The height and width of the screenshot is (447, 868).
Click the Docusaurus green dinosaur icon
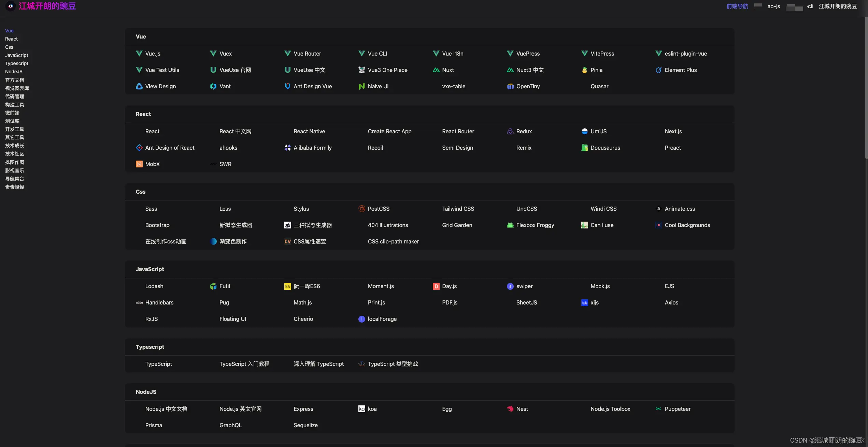[584, 148]
